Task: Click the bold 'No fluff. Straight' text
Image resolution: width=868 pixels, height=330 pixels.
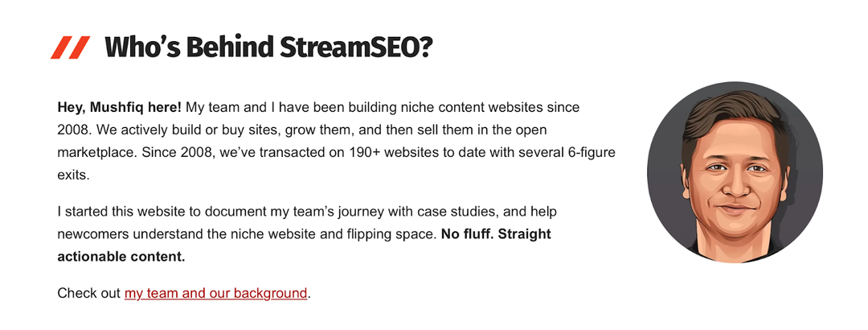Action: pyautogui.click(x=496, y=234)
